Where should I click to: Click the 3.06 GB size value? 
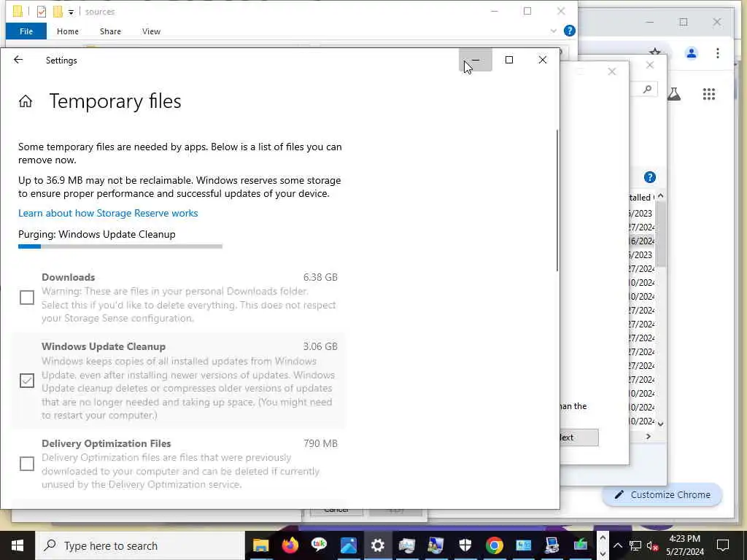[320, 346]
